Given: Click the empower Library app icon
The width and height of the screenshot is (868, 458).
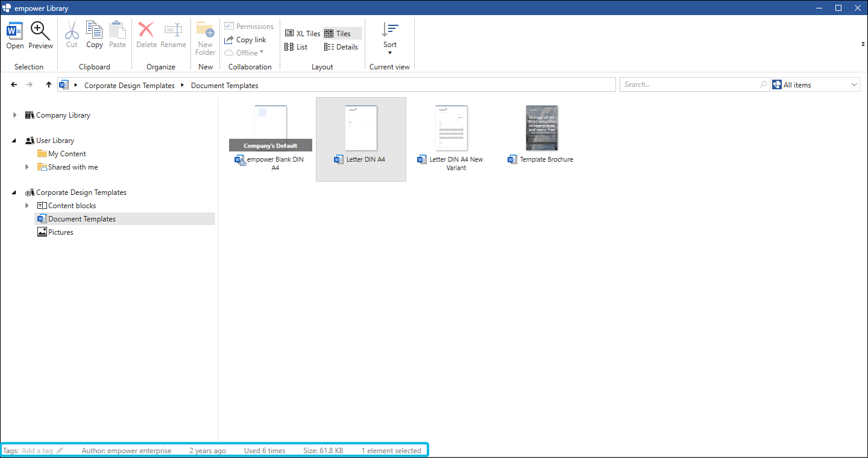Looking at the screenshot, I should tap(7, 8).
